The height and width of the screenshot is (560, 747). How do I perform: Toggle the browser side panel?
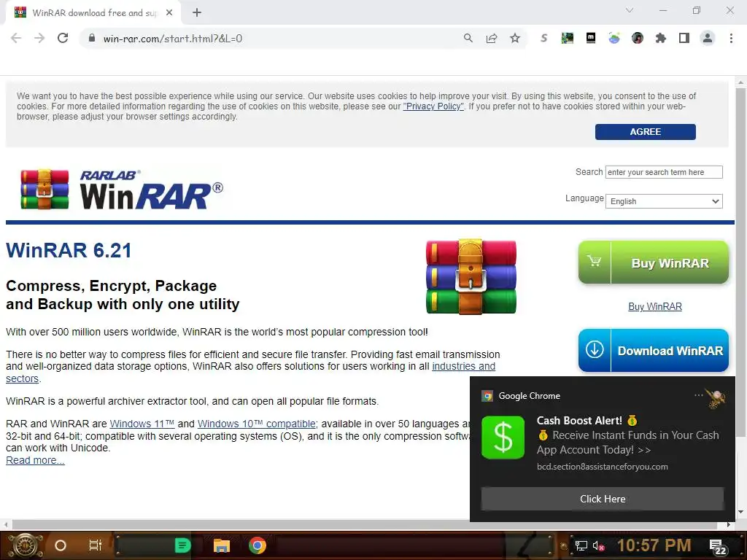click(684, 38)
